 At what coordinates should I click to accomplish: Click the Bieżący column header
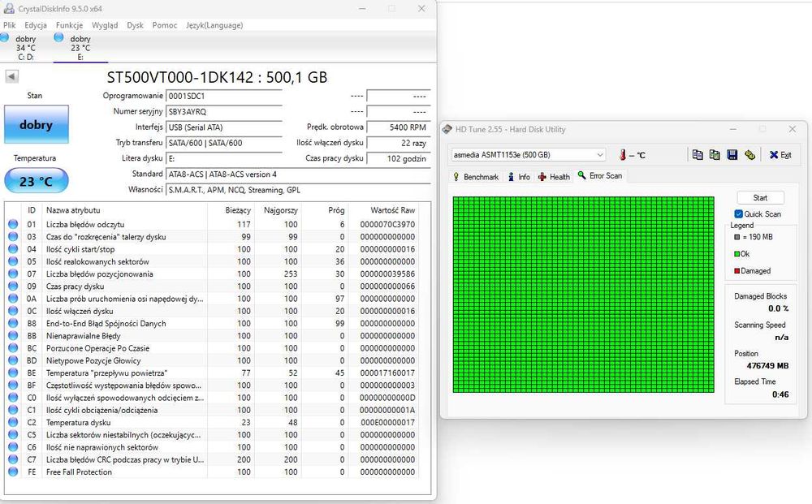coord(231,210)
